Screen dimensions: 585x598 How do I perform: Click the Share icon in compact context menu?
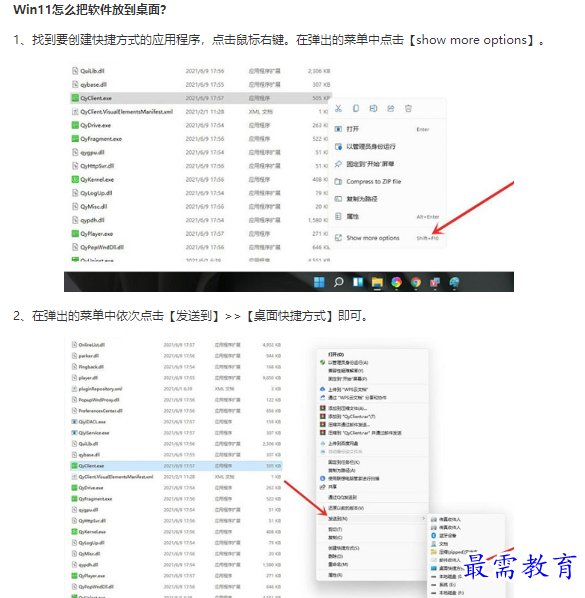point(391,109)
